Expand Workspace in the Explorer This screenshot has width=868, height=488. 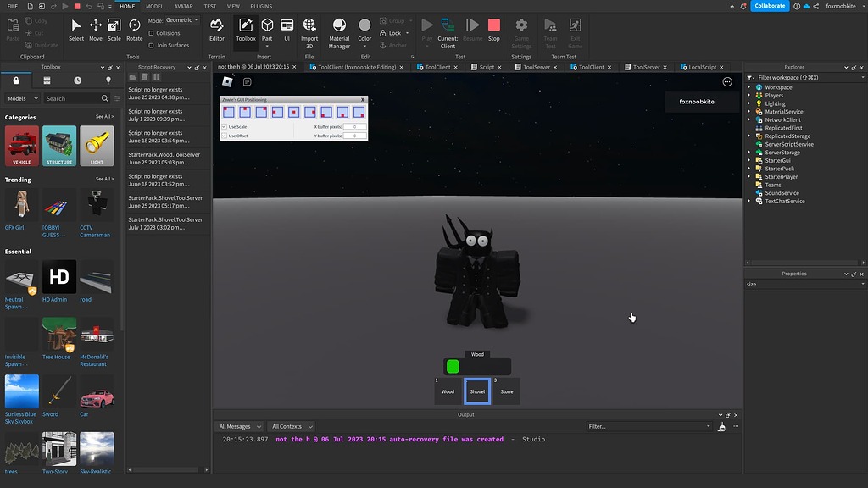[x=748, y=86]
